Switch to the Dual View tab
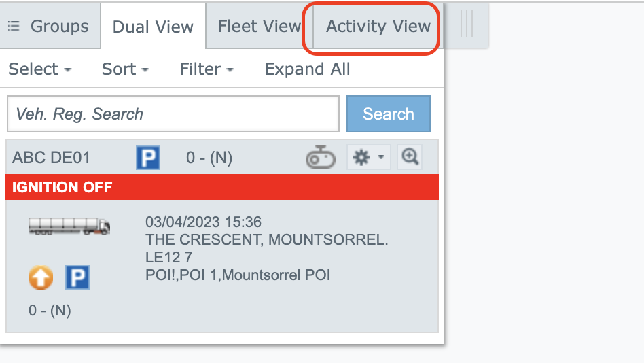This screenshot has width=644, height=363. 153,27
